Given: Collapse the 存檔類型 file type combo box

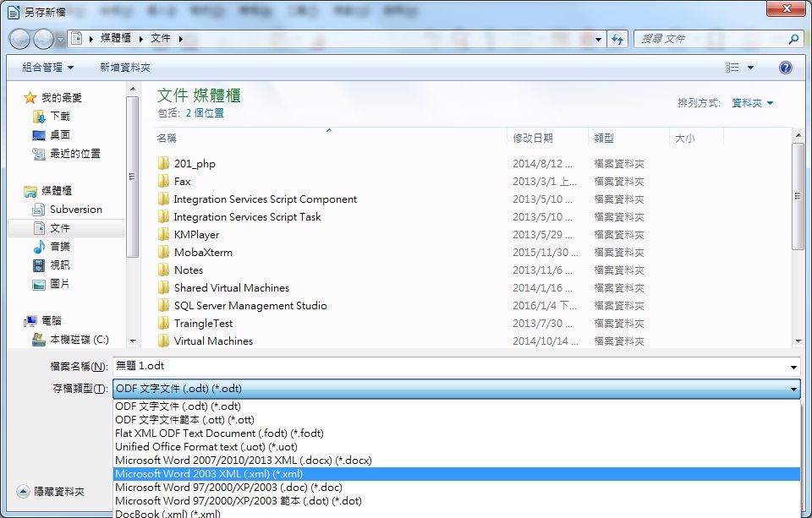Looking at the screenshot, I should click(x=793, y=389).
